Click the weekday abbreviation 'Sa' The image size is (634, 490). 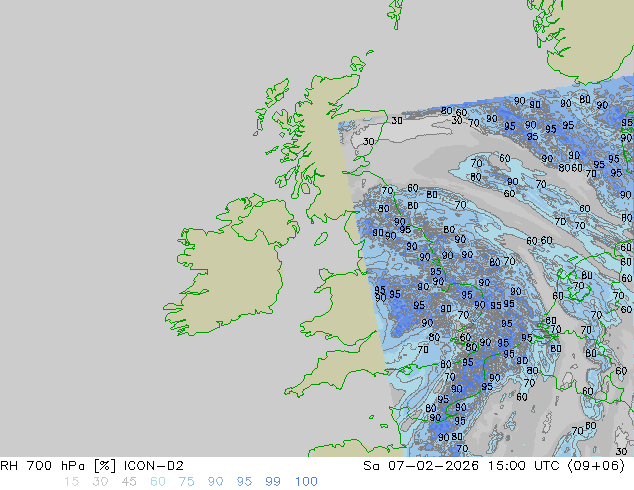tap(371, 466)
